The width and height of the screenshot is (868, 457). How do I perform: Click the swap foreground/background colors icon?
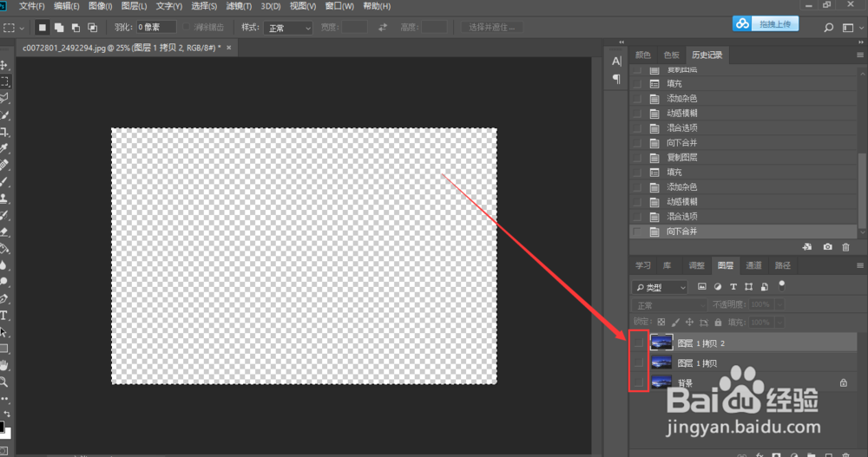[7, 414]
